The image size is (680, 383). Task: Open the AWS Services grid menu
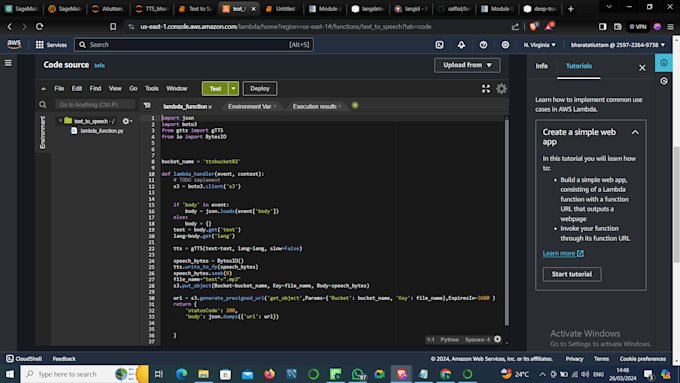51,45
